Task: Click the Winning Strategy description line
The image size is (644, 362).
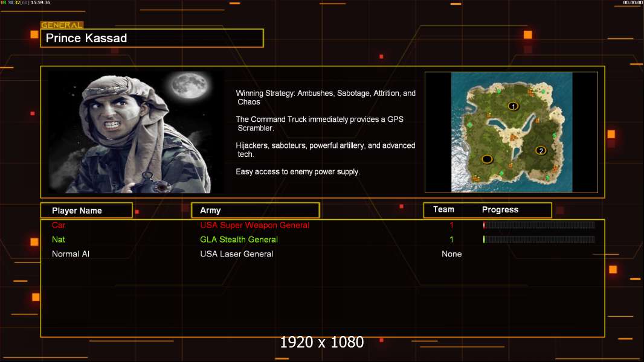Action: [x=326, y=98]
